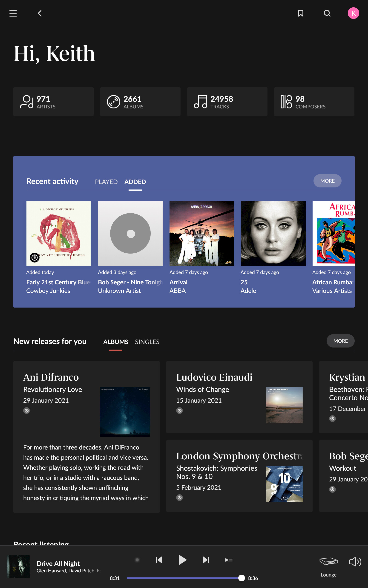
Task: Click More in Recent activity
Action: coord(327,181)
